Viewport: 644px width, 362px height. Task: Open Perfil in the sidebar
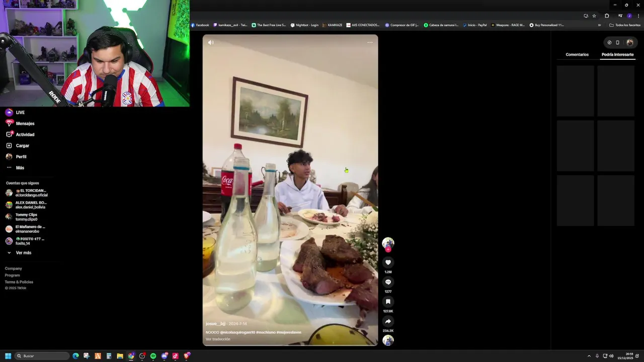16,157
